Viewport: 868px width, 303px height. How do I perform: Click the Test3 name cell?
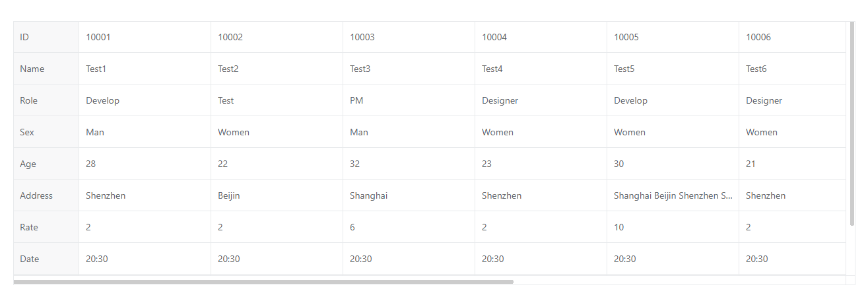[x=409, y=69]
